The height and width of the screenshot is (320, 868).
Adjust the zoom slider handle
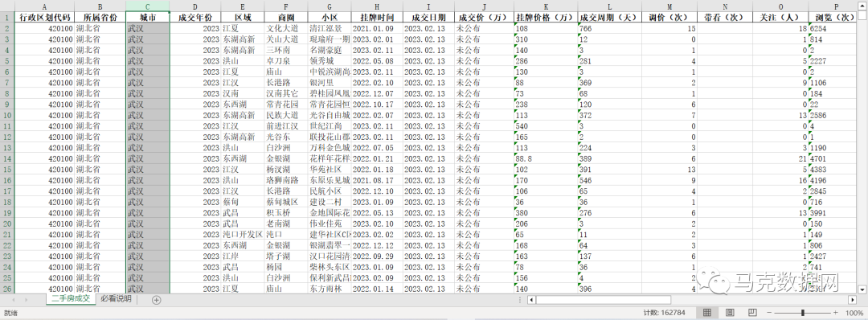click(803, 313)
